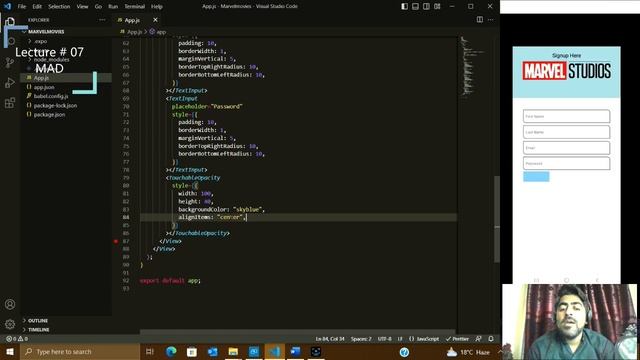The image size is (640, 360).
Task: Open babel.config.js in the explorer
Action: click(66, 96)
